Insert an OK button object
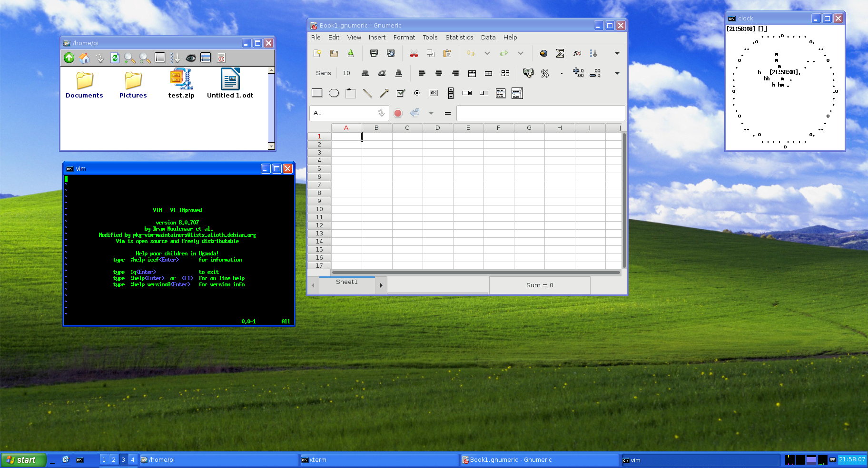 click(434, 93)
